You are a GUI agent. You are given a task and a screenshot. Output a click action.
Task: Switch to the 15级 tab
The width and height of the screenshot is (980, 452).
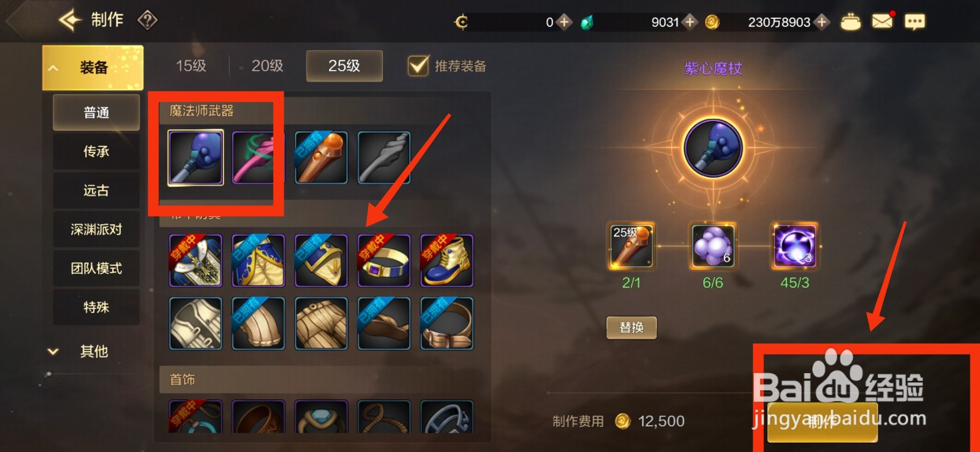[x=190, y=66]
